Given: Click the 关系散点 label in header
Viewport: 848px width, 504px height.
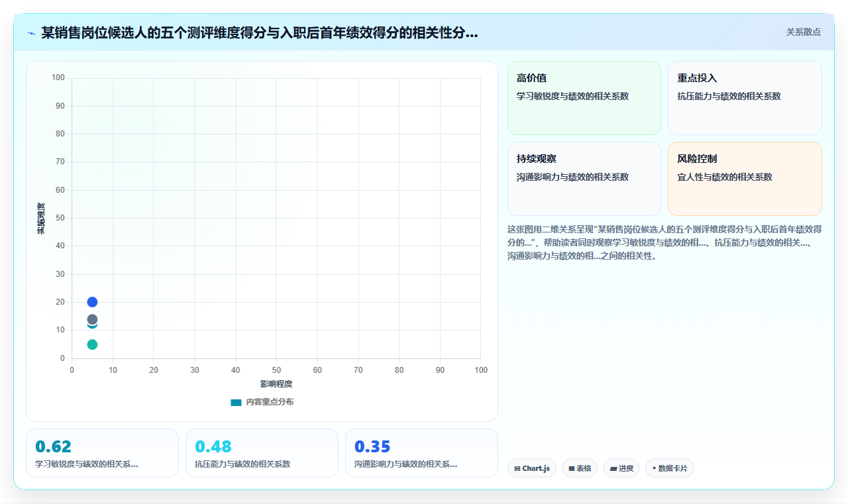Looking at the screenshot, I should pyautogui.click(x=804, y=32).
